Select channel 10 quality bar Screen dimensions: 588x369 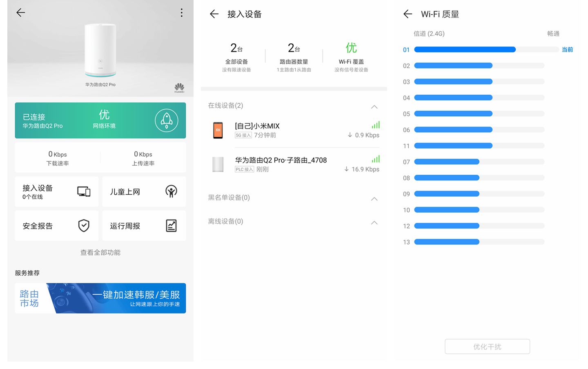click(x=479, y=210)
